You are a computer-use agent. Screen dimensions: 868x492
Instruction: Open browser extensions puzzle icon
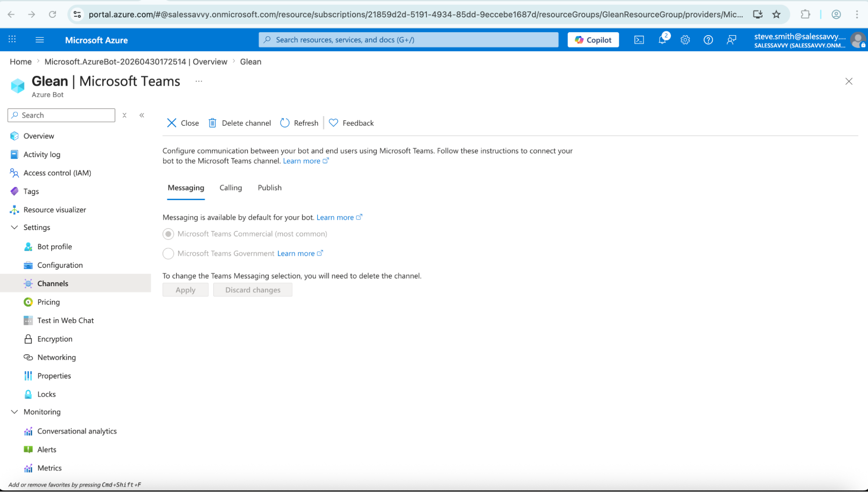click(805, 14)
